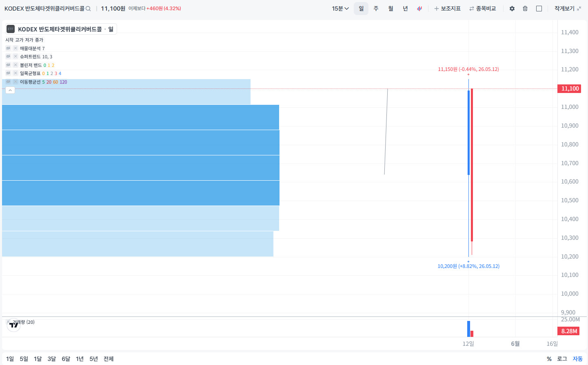Toggle visibility of 볼린저 밴드 indicator
Viewport: 588px width, 365px height.
point(8,65)
